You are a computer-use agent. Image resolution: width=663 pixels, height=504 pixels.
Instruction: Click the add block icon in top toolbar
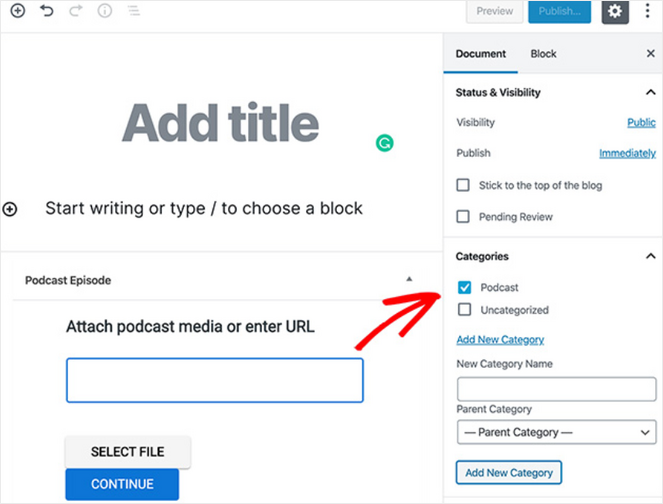point(18,11)
